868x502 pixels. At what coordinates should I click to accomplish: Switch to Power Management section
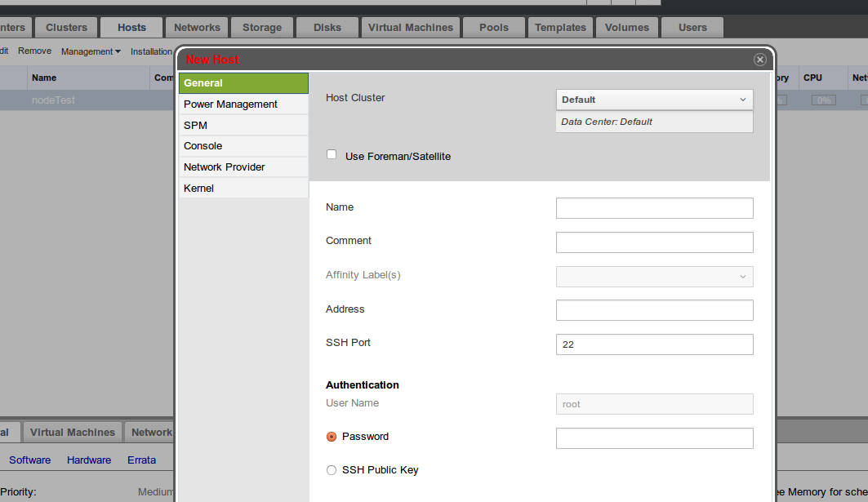click(x=230, y=104)
